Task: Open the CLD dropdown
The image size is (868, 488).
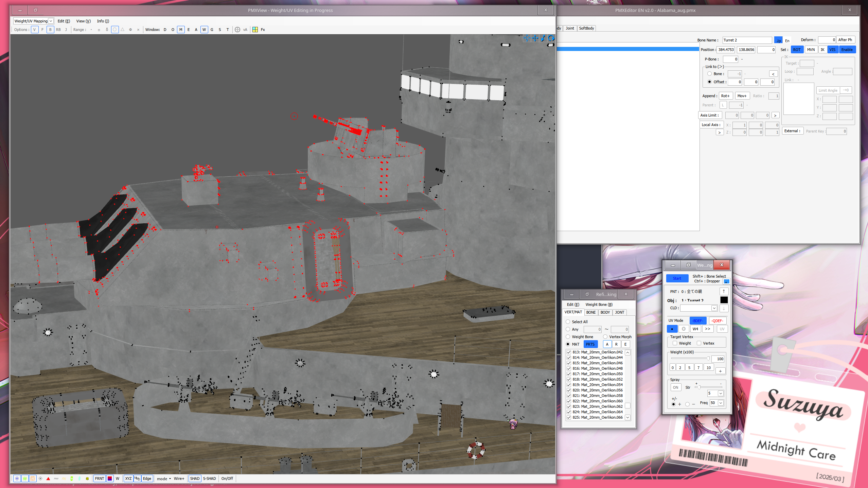Action: tap(714, 308)
